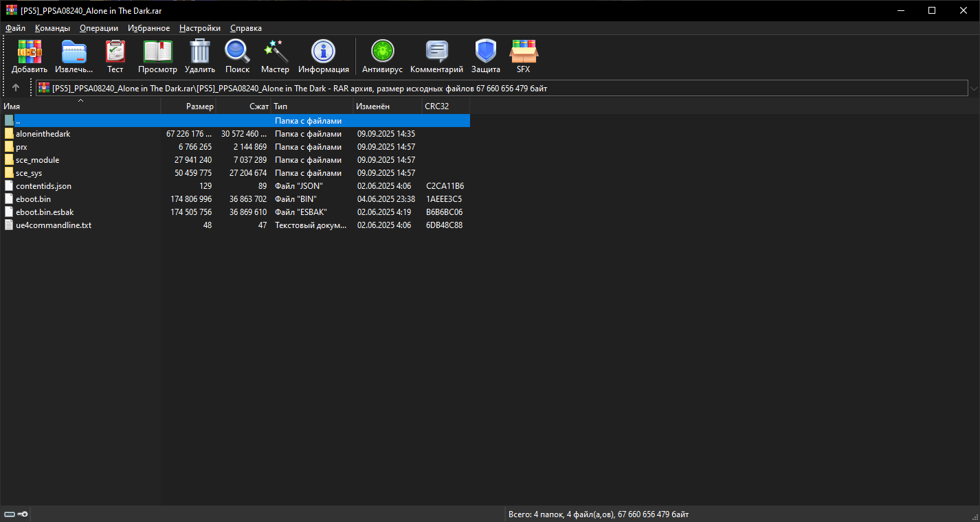Click size value 174 806 996

pos(191,199)
